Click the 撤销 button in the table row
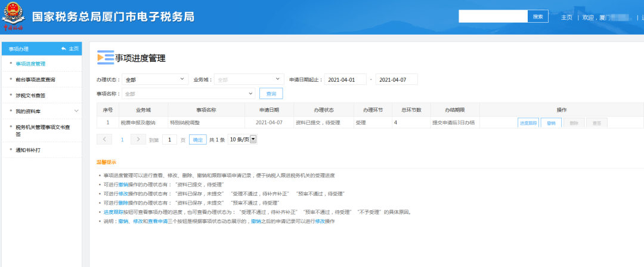644x267 pixels. (550, 122)
